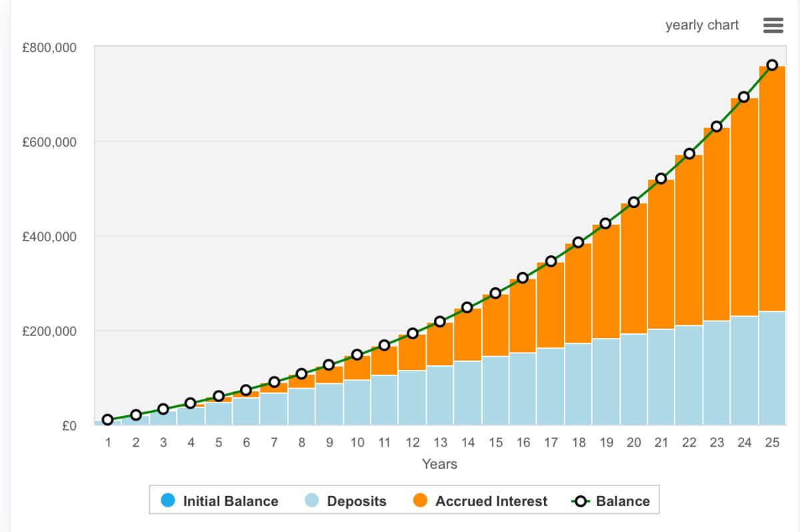Click the deposits bar for year 15
This screenshot has height=532, width=800.
pos(495,390)
